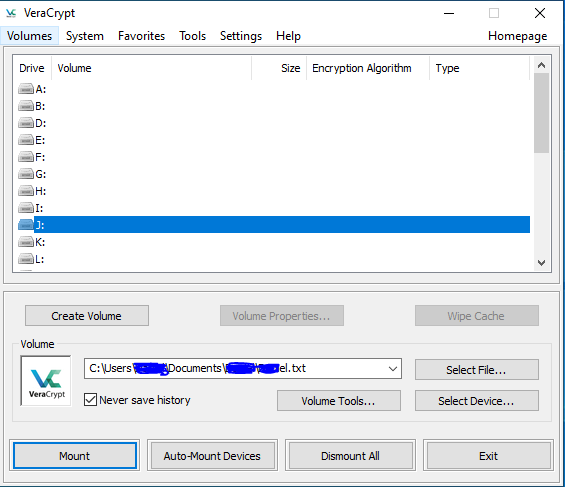Click the selected drive J: icon

26,225
